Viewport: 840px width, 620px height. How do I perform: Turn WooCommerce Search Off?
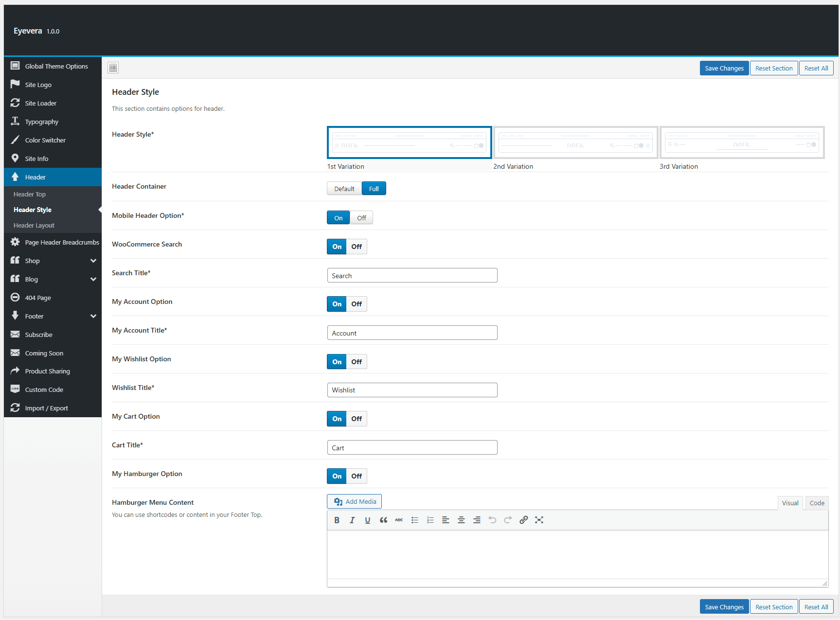point(357,247)
